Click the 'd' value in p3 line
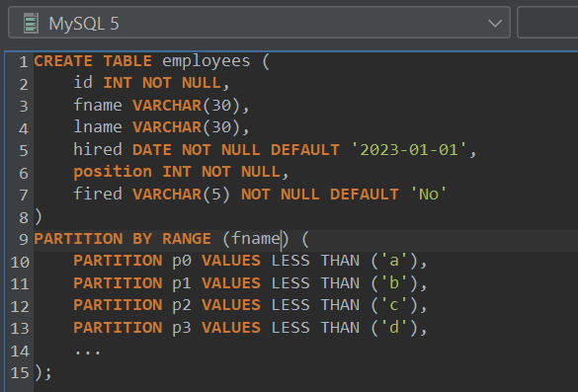 [394, 328]
